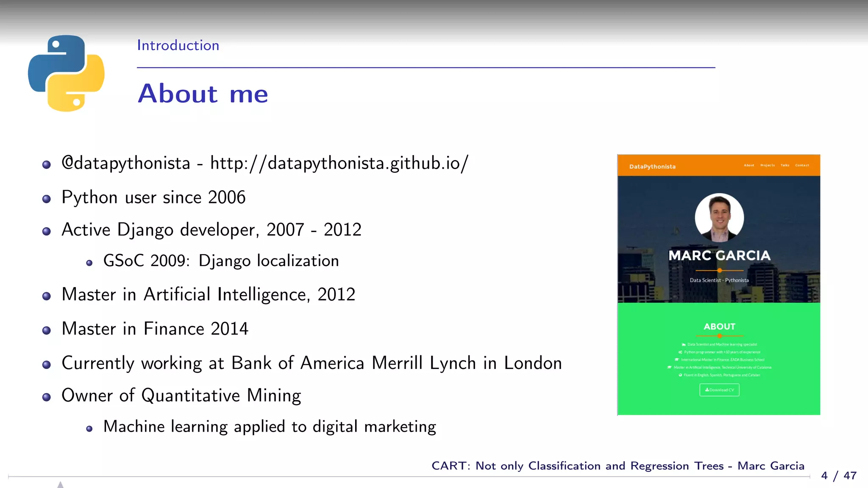
Task: Select Master in Artificial Intelligence, 2012 line
Action: click(x=209, y=295)
